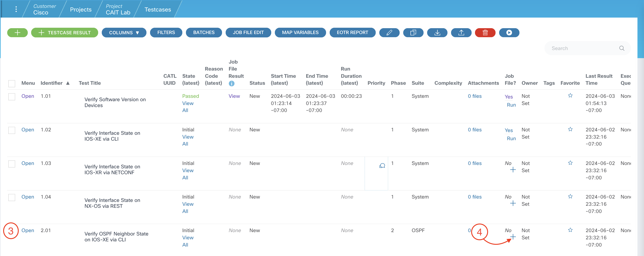Select checkbox for testcase 1.04

[12, 197]
